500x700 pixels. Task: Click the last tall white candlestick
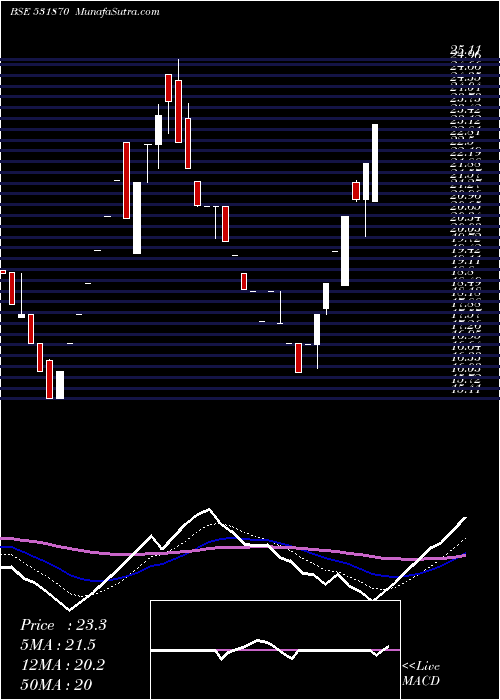pos(375,163)
